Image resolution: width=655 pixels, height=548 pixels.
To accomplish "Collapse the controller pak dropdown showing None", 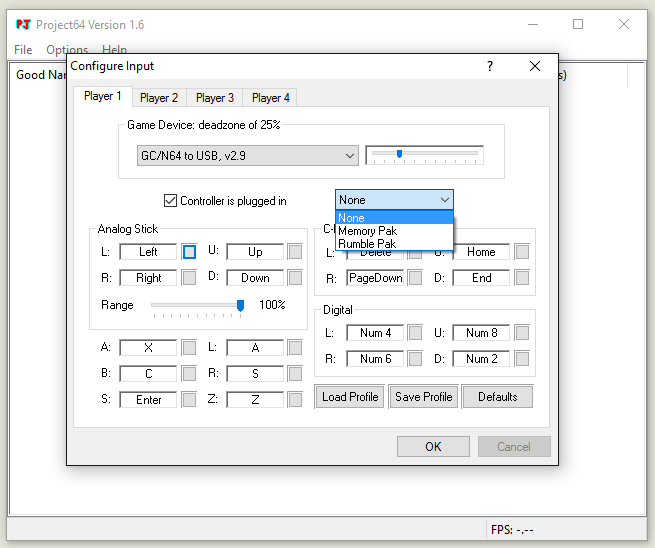I will (394, 200).
